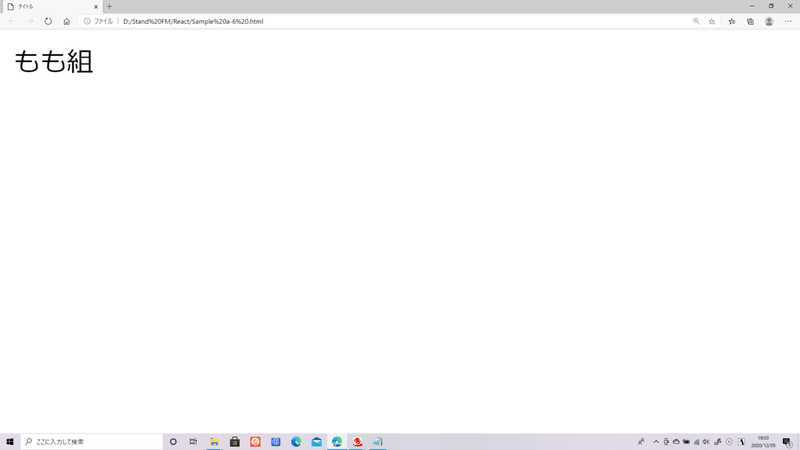Open network signal icon in tray

point(696,442)
